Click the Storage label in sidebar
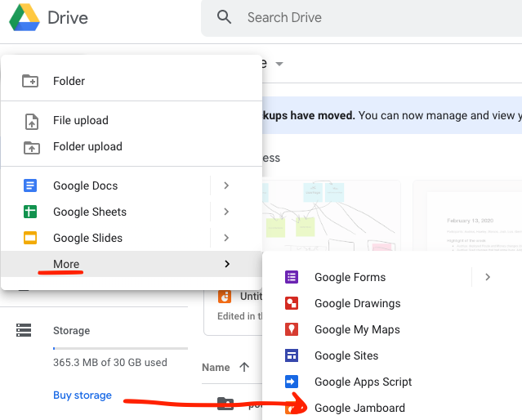522x420 pixels. click(x=72, y=330)
